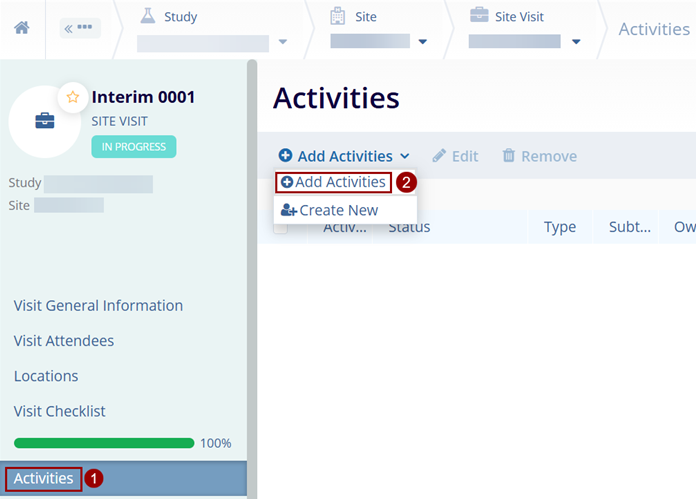Open Visit General Information in sidebar
The height and width of the screenshot is (499, 696).
(x=98, y=305)
